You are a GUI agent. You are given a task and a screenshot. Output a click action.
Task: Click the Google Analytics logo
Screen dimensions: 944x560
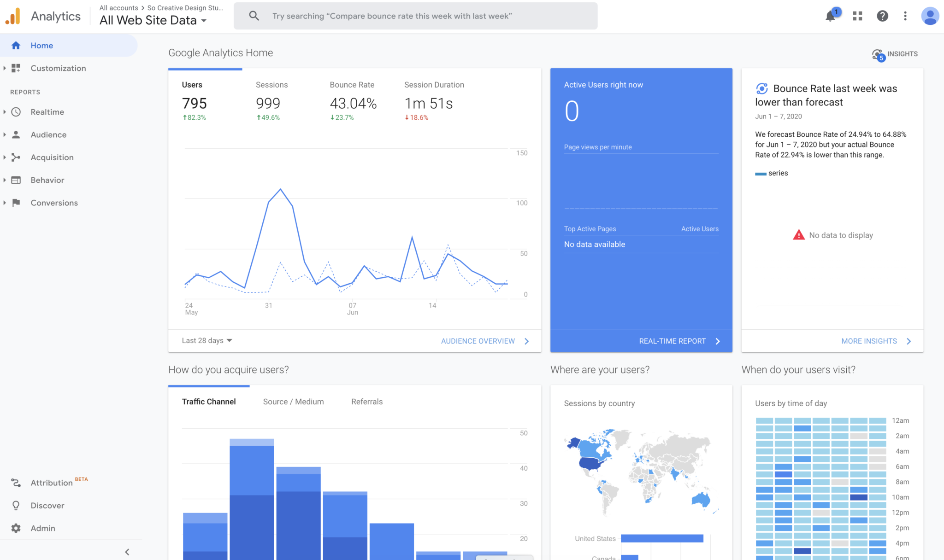coord(13,16)
